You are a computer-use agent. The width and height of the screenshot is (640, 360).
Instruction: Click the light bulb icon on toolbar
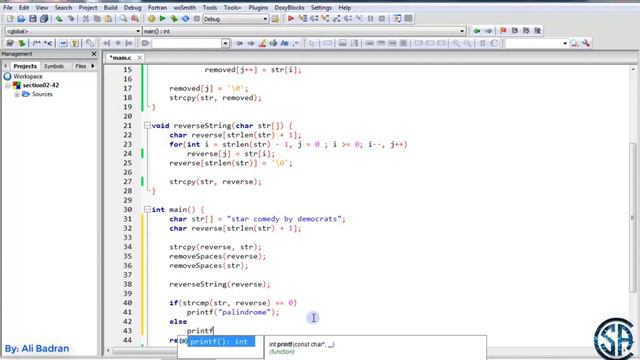coord(74,43)
